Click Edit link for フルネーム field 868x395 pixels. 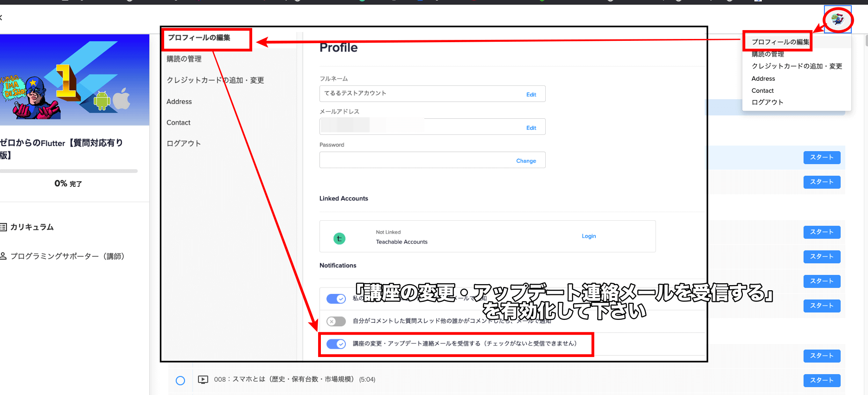pyautogui.click(x=531, y=95)
